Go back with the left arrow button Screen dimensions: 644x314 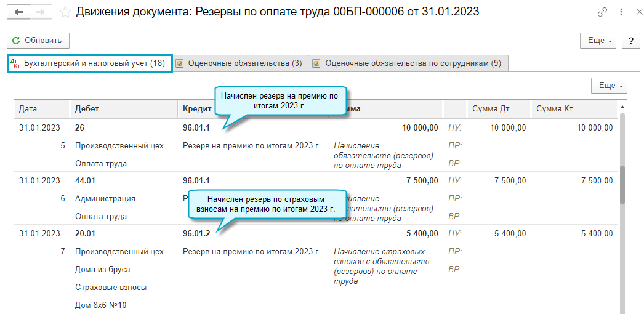tap(18, 12)
